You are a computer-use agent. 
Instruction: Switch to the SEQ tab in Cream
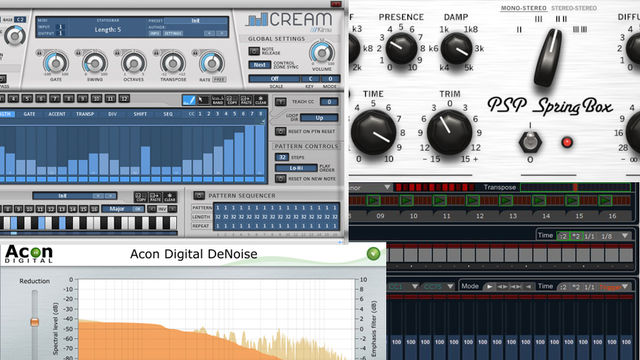click(168, 114)
